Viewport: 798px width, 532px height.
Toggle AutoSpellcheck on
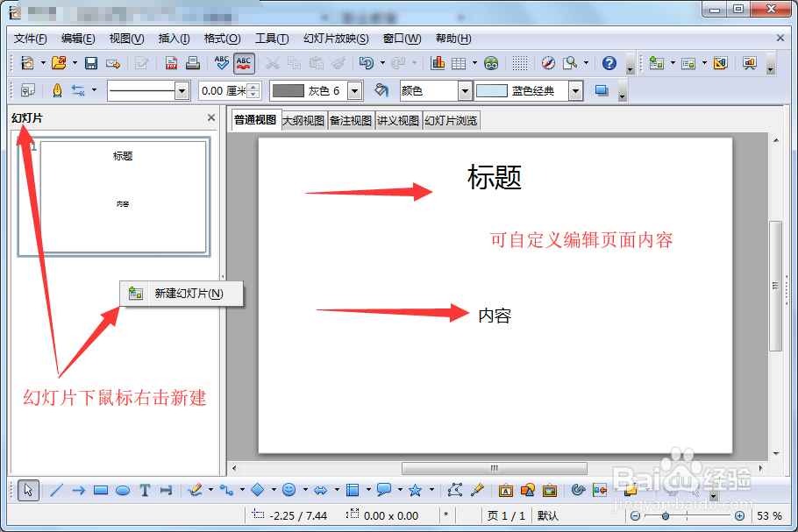pyautogui.click(x=243, y=63)
